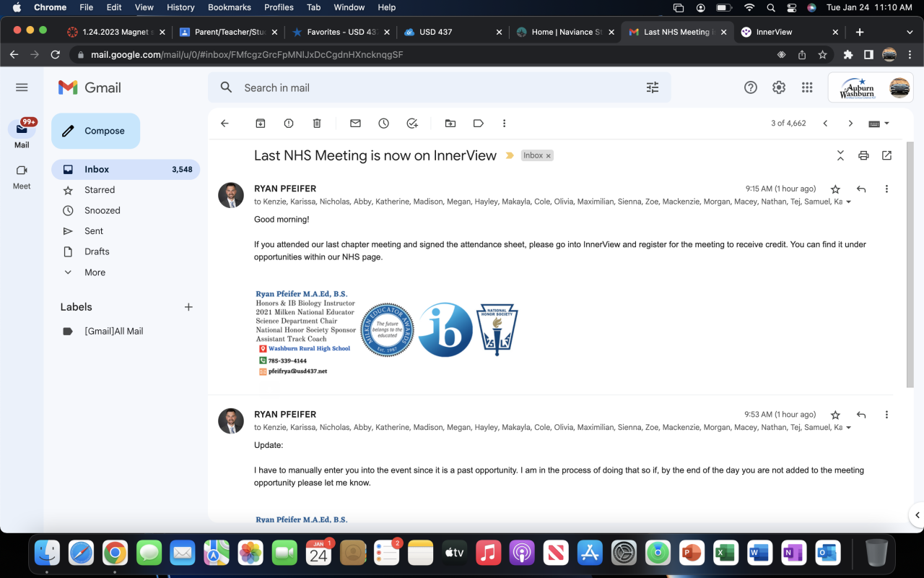The image size is (924, 578).
Task: Click the Search in mail field
Action: [439, 87]
